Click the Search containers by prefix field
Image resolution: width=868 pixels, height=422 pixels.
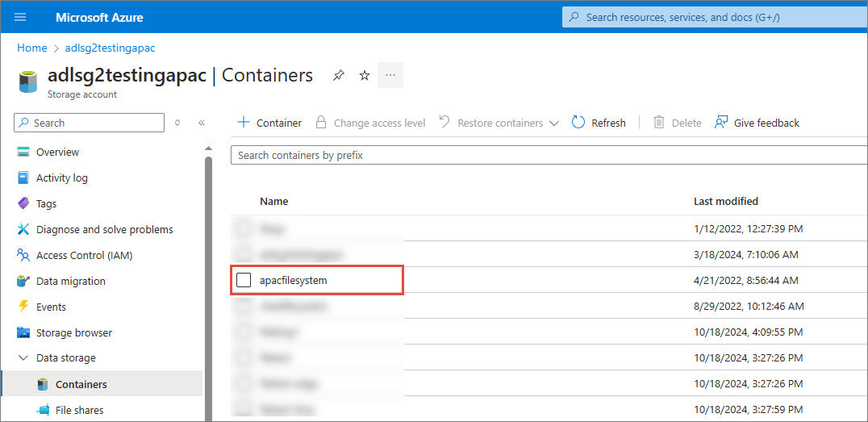549,155
